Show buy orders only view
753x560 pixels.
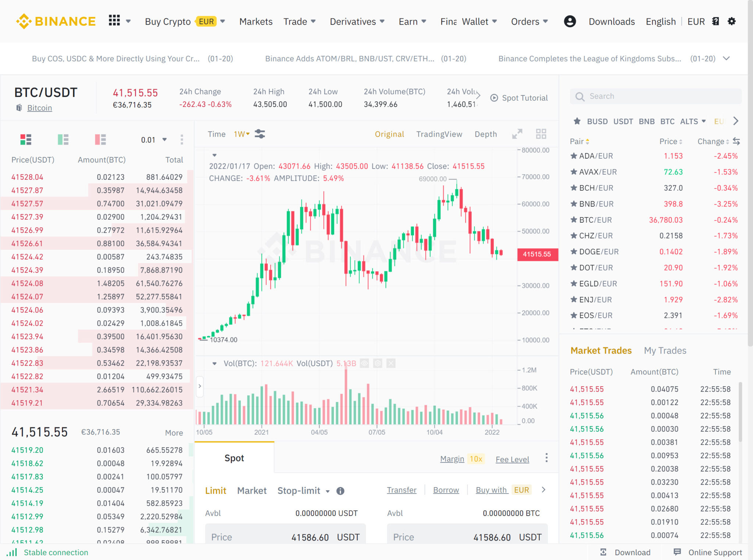(x=63, y=140)
